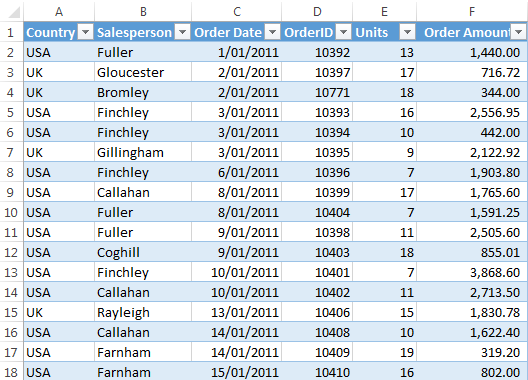Select the Coghill cell
The width and height of the screenshot is (528, 380).
pos(143,253)
